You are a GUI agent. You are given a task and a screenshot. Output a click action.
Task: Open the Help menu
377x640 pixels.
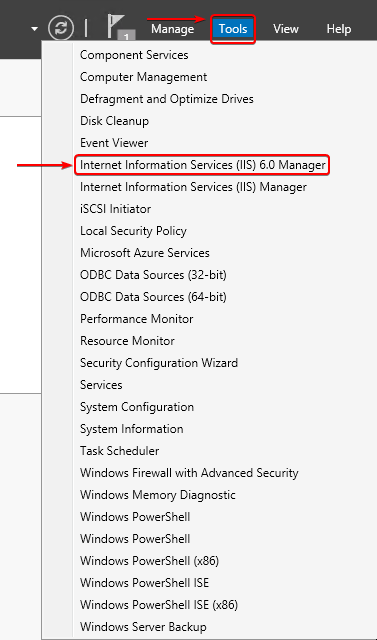339,29
